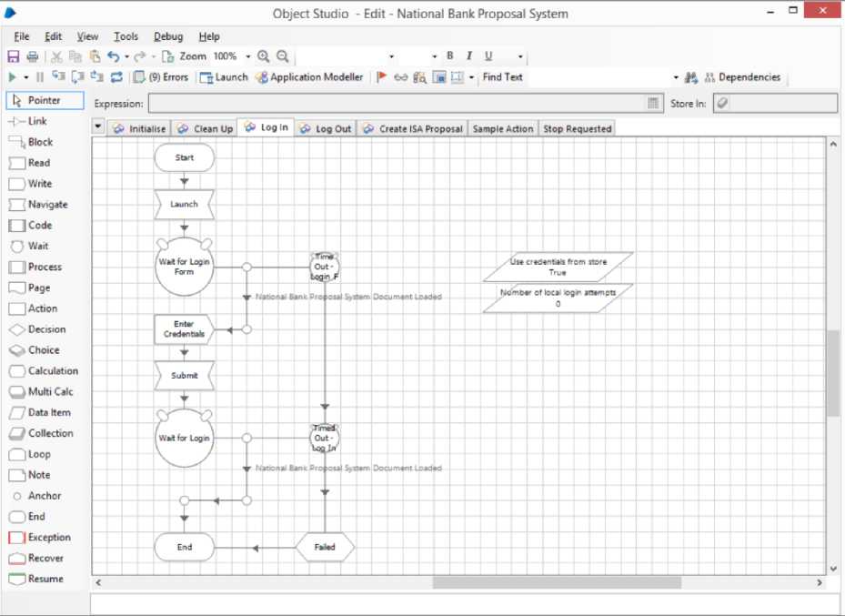Image resolution: width=845 pixels, height=616 pixels.
Task: Select the Decision stage tool
Action: coord(37,329)
